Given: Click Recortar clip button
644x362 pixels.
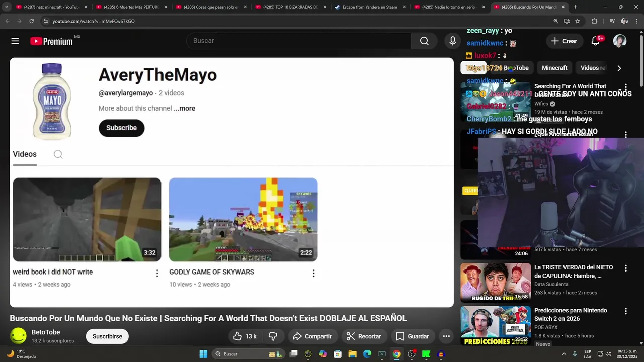Looking at the screenshot, I should point(364,336).
